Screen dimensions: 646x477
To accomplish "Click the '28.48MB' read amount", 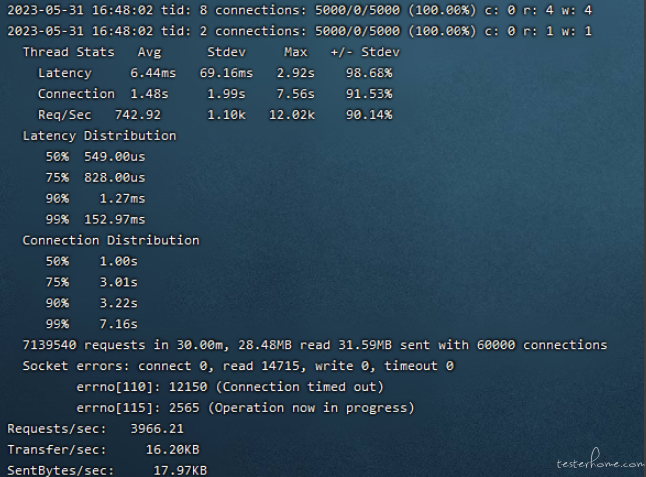I will tap(265, 345).
